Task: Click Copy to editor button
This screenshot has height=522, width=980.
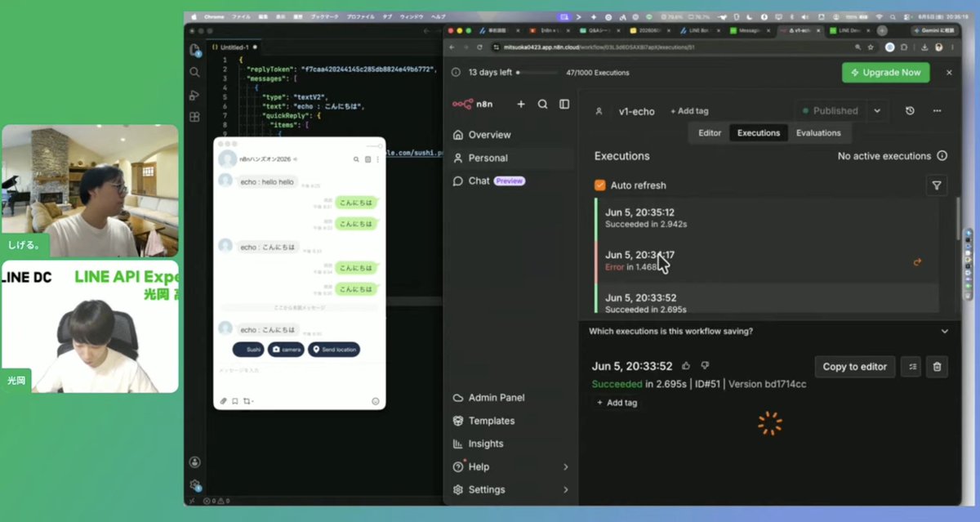Action: 855,367
